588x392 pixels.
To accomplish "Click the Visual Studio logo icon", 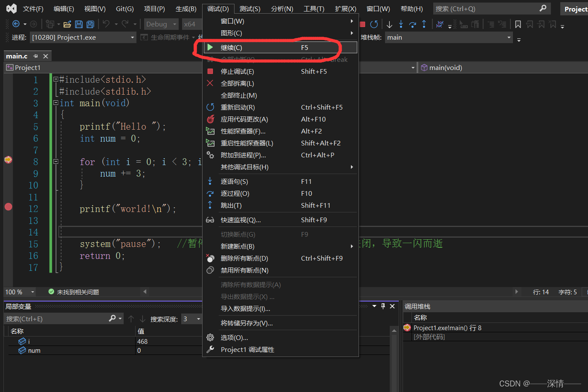I will pyautogui.click(x=12, y=9).
